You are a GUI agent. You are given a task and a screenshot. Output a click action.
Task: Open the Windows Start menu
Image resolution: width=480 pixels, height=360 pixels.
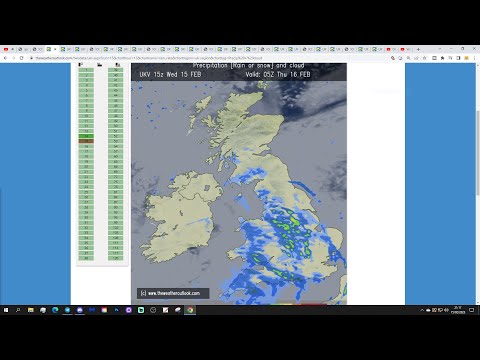pyautogui.click(x=6, y=310)
